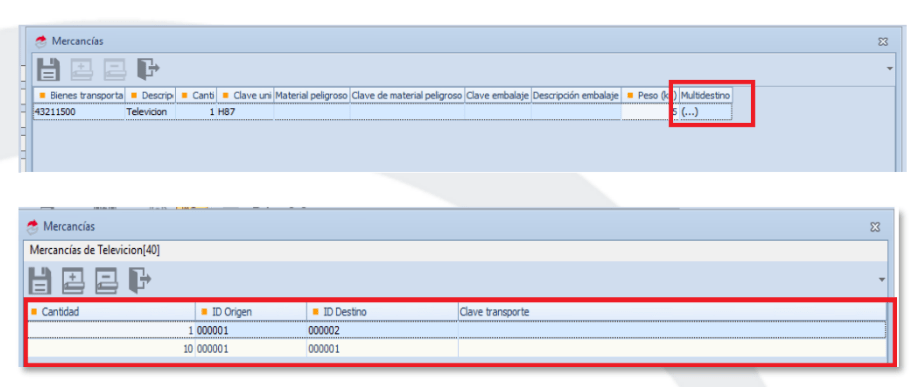Click the Save icon in the lower Mercancías window
Screen dimensions: 909x387
click(x=40, y=280)
